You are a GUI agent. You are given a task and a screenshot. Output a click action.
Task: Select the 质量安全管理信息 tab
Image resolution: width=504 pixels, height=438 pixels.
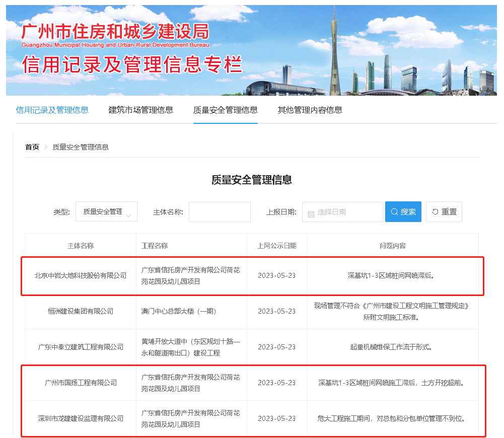(226, 110)
